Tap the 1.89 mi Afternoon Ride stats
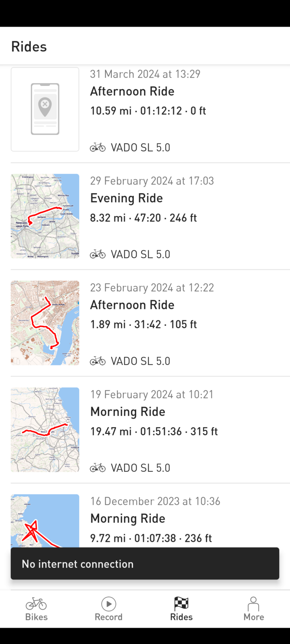 tap(143, 325)
